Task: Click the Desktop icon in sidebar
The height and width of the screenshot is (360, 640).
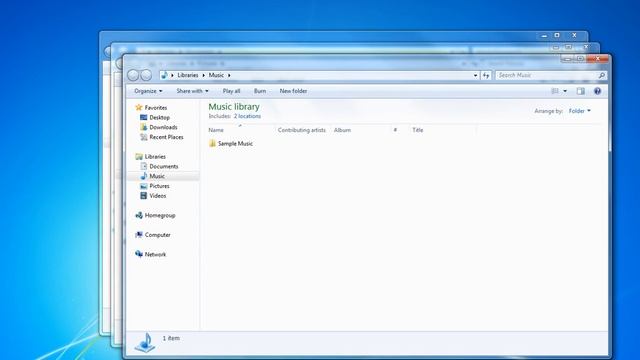Action: coord(144,117)
